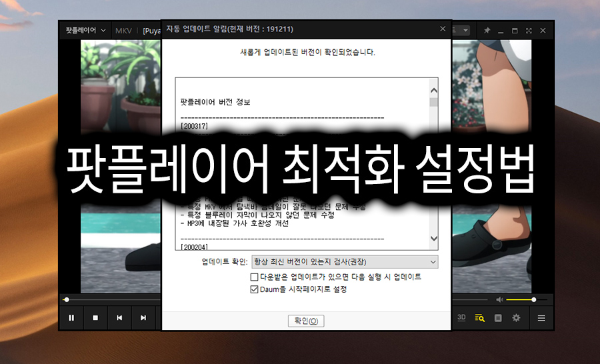Click the seek bar position handle
The image size is (600, 364).
click(67, 300)
